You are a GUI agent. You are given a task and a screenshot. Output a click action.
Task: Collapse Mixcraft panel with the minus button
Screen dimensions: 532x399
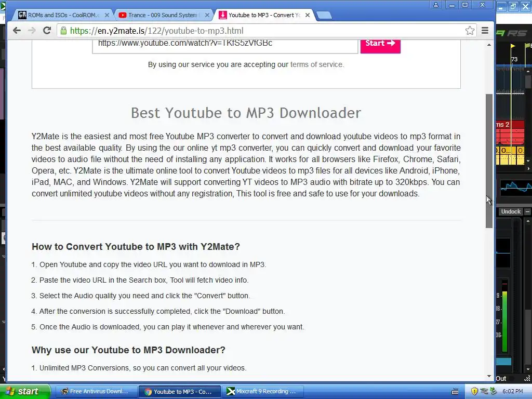[528, 211]
